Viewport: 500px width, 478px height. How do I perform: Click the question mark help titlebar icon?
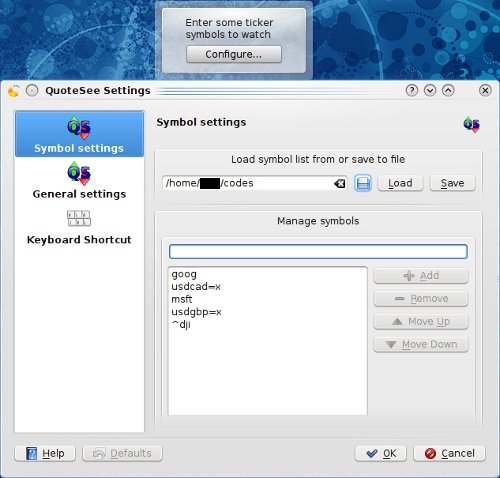click(x=412, y=90)
